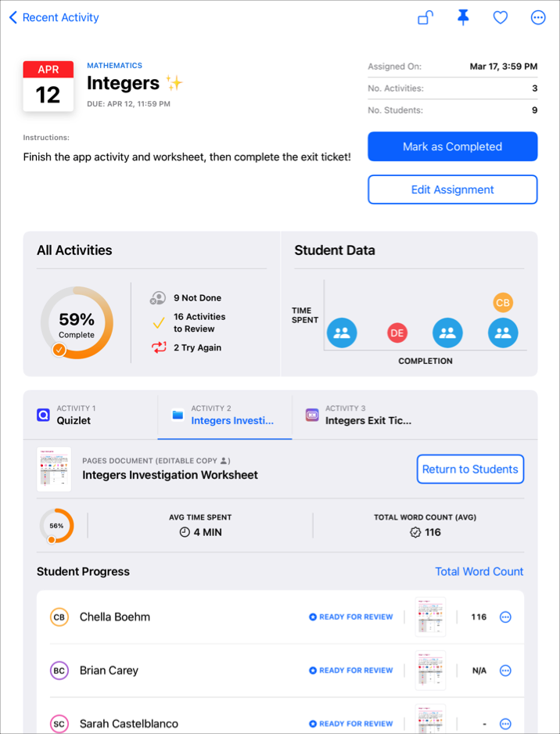
Task: Select the DE student bubble in chart
Action: tap(397, 333)
